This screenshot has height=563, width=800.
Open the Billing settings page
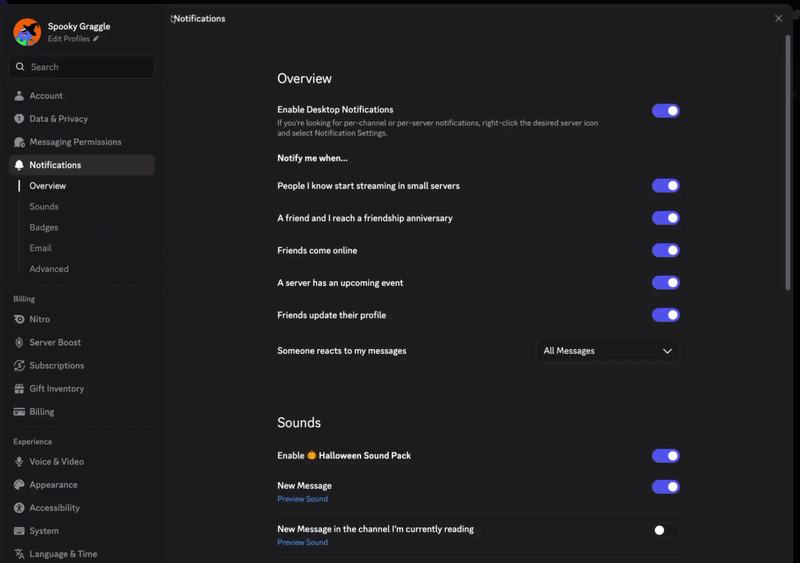tap(82, 411)
